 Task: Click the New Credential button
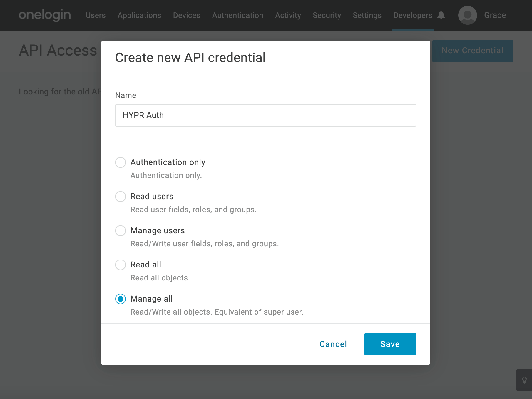pyautogui.click(x=473, y=51)
